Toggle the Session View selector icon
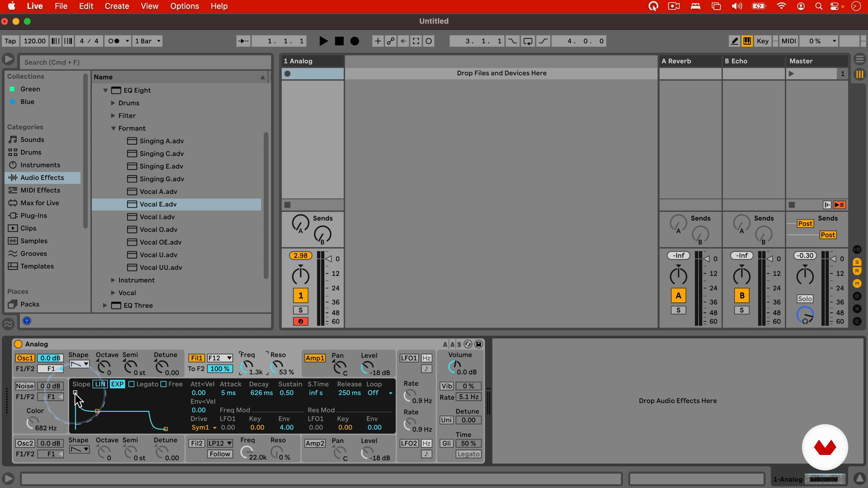Viewport: 868px width, 488px height. (x=860, y=74)
